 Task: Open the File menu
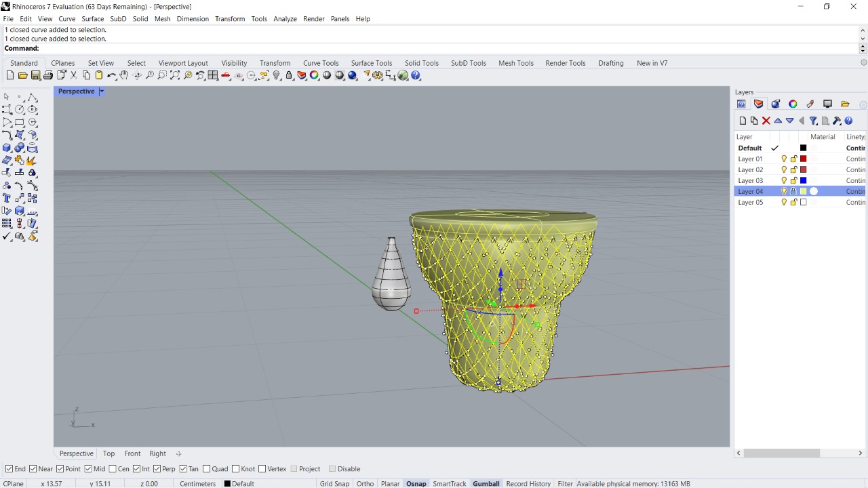[8, 19]
